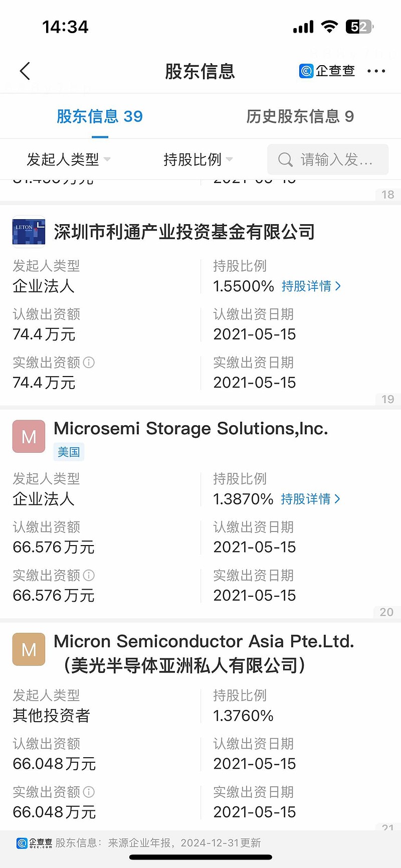The image size is (401, 868).
Task: Tap the search magnifier icon
Action: coord(285,159)
